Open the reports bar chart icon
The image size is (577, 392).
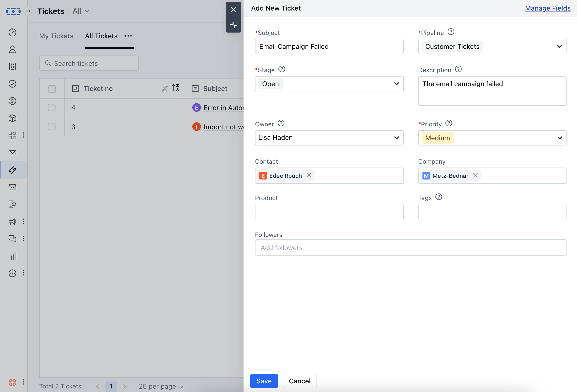(x=12, y=256)
